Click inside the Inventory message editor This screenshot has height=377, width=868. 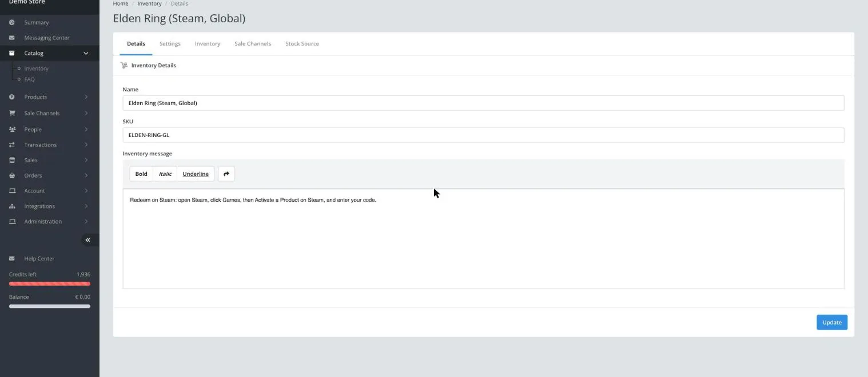point(483,238)
